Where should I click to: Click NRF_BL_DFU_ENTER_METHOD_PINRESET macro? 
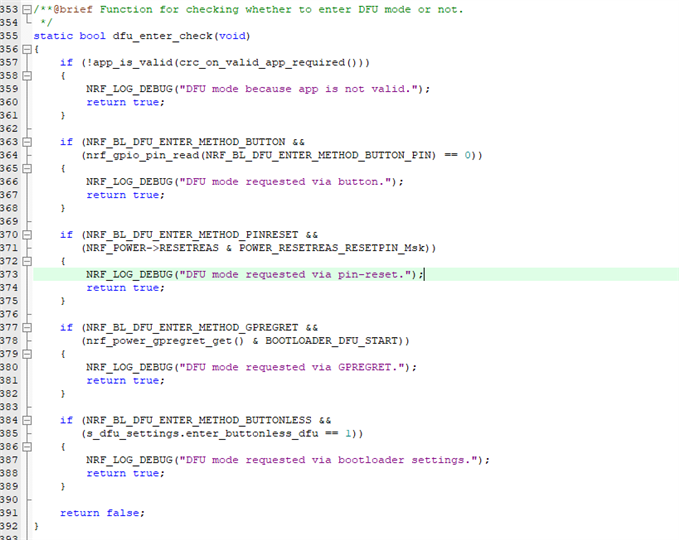(x=192, y=235)
